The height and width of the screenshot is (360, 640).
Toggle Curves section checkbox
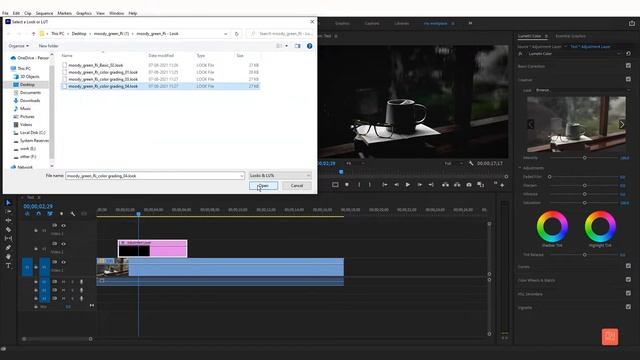point(628,266)
